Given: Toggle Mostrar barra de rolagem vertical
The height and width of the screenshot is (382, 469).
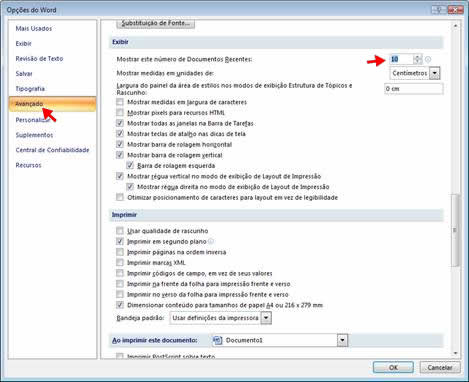Looking at the screenshot, I should tap(120, 155).
